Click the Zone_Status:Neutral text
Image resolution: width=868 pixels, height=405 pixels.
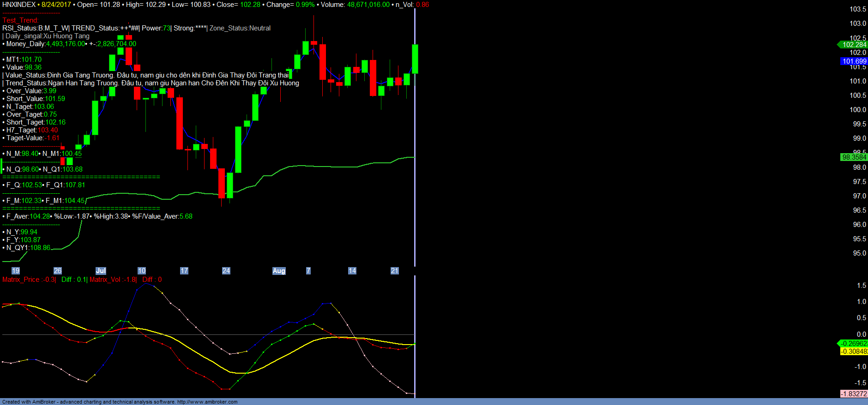pyautogui.click(x=240, y=28)
